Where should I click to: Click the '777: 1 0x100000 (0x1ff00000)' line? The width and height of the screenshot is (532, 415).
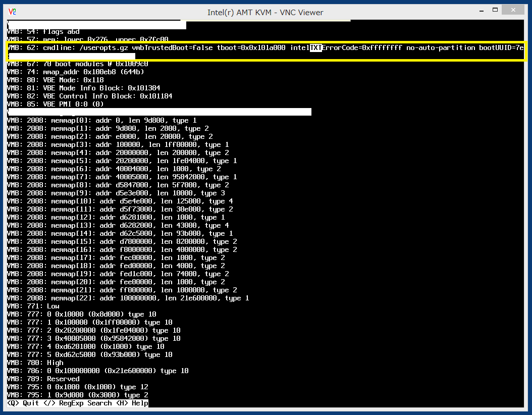[90, 323]
